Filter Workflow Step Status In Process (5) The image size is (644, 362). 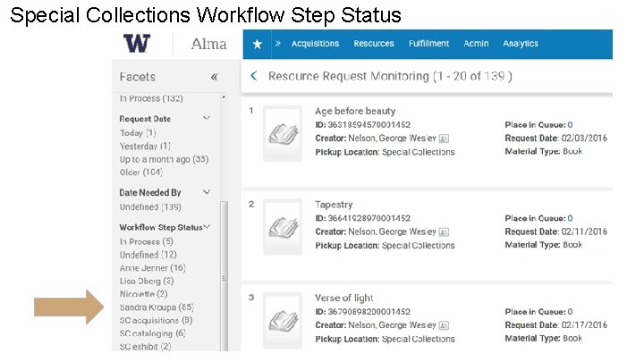pyautogui.click(x=146, y=241)
